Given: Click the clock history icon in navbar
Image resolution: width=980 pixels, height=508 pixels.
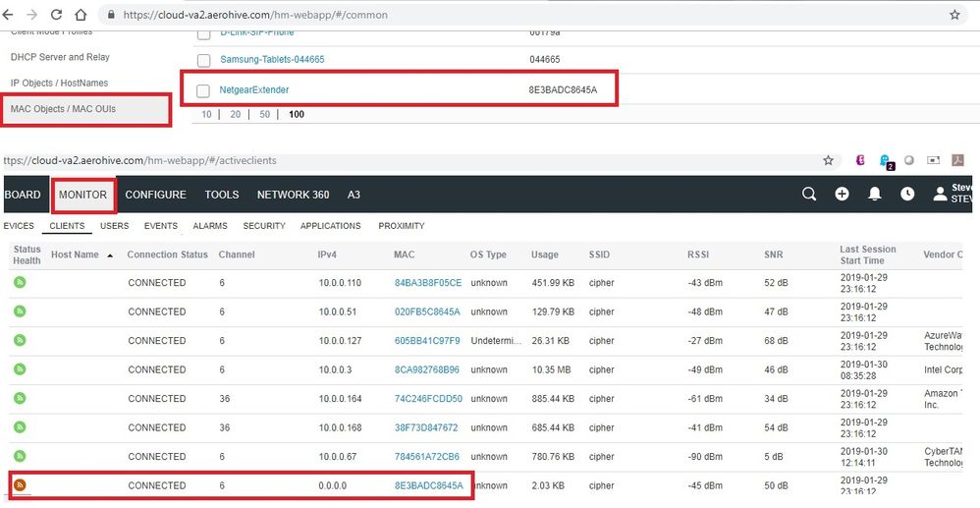Looking at the screenshot, I should pos(907,194).
